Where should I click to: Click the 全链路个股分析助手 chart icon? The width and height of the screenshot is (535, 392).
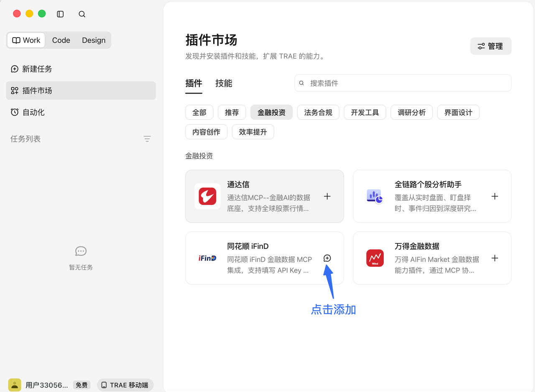375,196
